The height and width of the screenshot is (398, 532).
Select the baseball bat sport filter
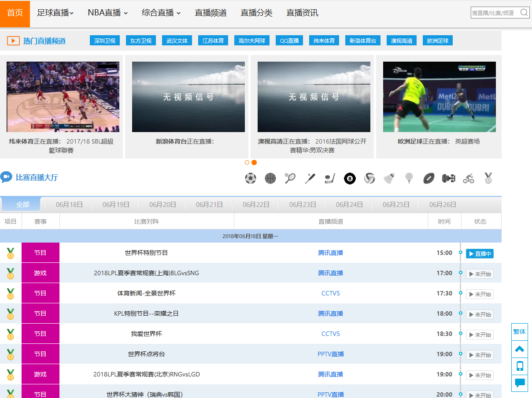(310, 178)
